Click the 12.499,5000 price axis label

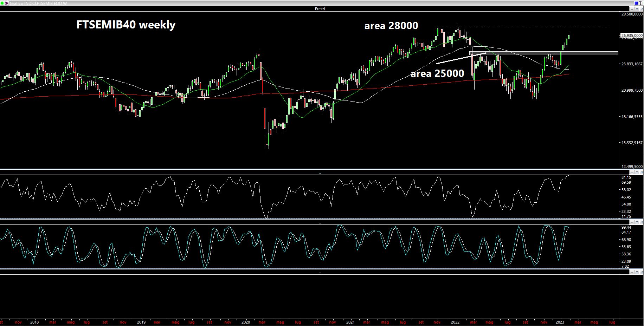[x=632, y=167]
